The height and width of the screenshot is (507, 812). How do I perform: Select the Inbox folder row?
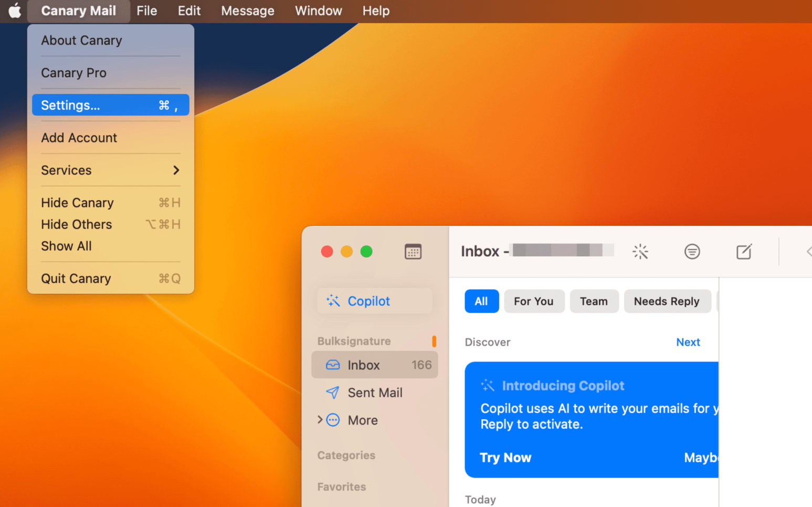pos(375,365)
